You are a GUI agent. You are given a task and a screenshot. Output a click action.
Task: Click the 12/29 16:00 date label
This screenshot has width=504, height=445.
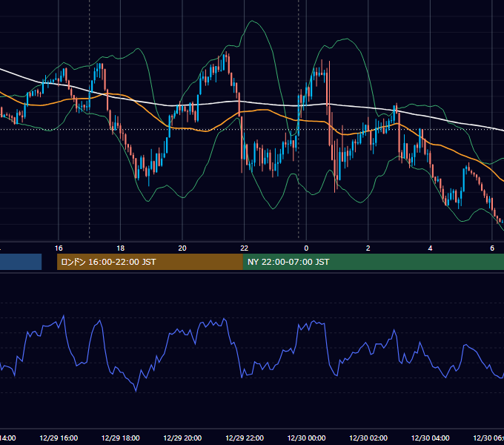click(59, 438)
